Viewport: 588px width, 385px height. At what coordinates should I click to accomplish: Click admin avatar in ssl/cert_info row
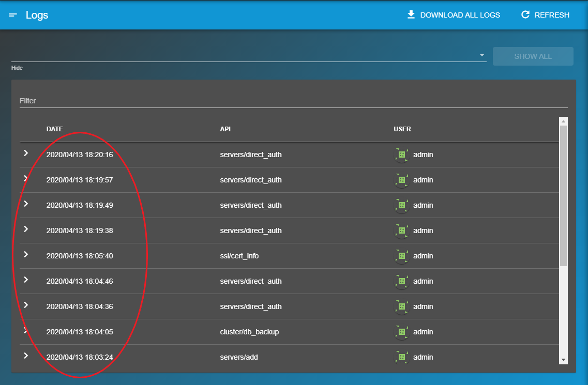pyautogui.click(x=402, y=256)
